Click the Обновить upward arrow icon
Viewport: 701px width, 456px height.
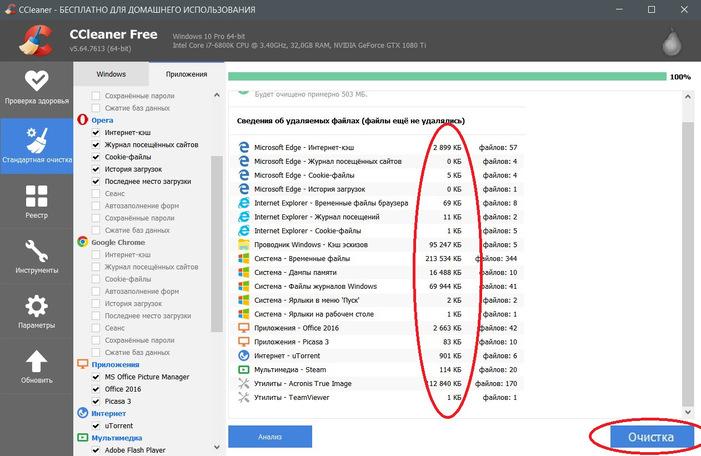point(36,361)
